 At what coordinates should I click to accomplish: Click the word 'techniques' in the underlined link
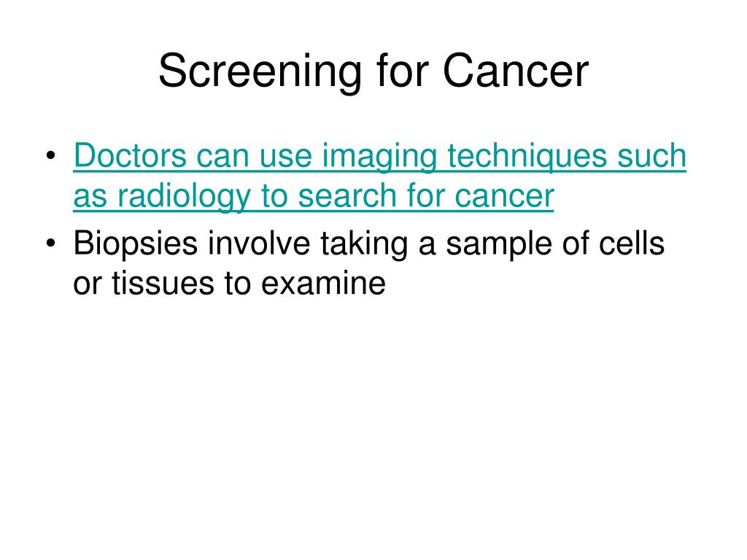pos(527,156)
